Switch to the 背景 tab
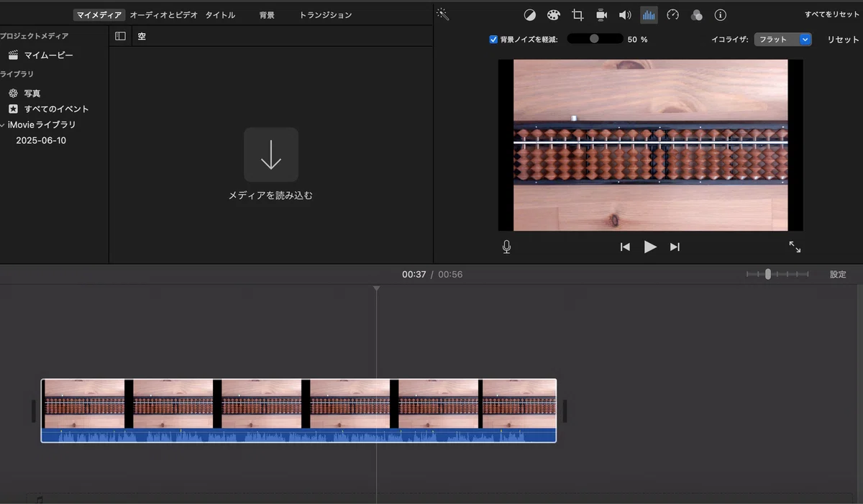 pyautogui.click(x=267, y=15)
